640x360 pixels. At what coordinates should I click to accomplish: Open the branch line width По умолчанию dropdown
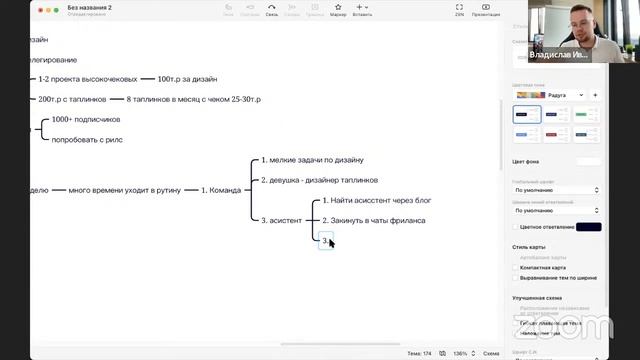[556, 211]
